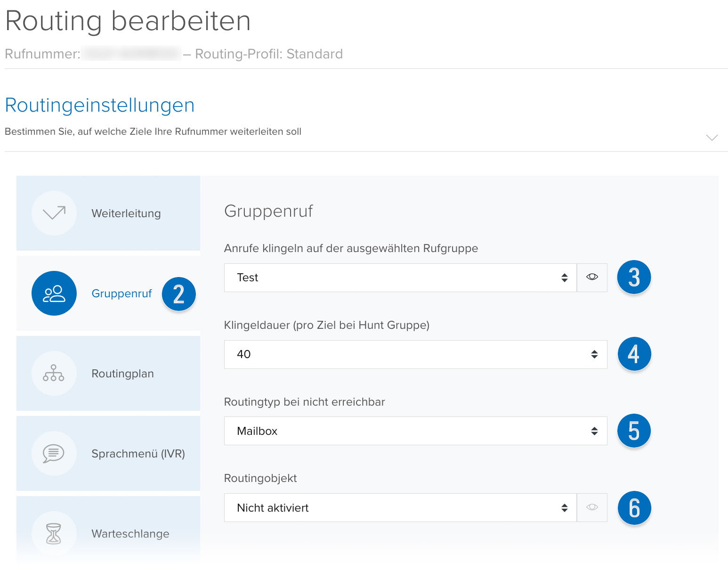Open the Klingeldauer dropdown showing 40
728x571 pixels.
[x=416, y=354]
